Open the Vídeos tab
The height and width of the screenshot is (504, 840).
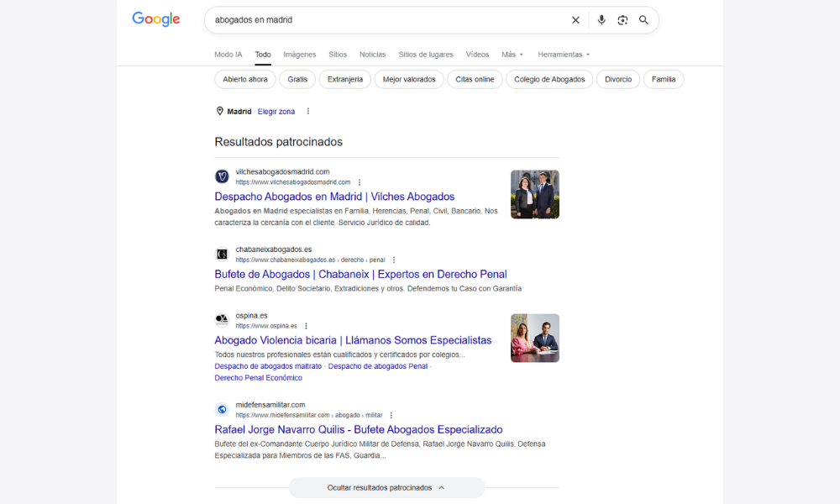tap(477, 55)
